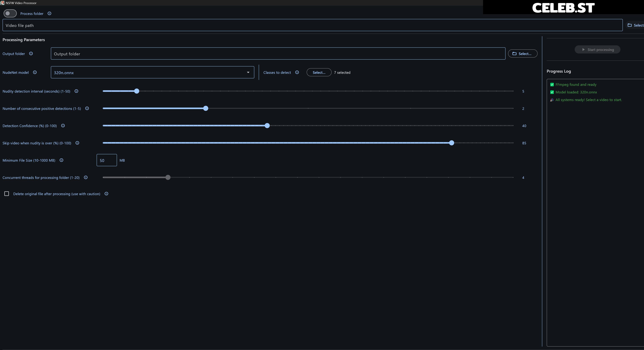Viewport: 644px width, 350px height.
Task: Enable the Process folder toggle switch
Action: click(10, 14)
